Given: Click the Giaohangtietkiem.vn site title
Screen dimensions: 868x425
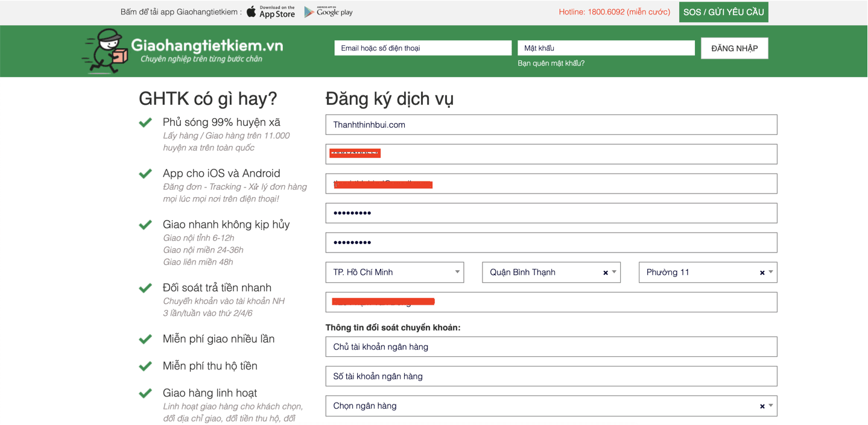Looking at the screenshot, I should (x=207, y=46).
